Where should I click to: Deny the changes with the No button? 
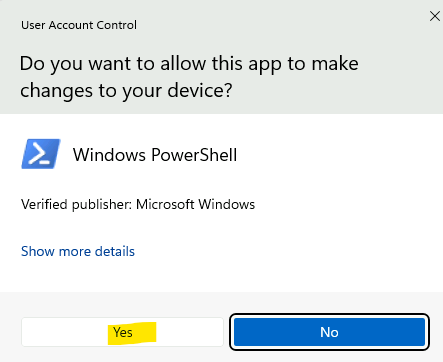pyautogui.click(x=329, y=332)
